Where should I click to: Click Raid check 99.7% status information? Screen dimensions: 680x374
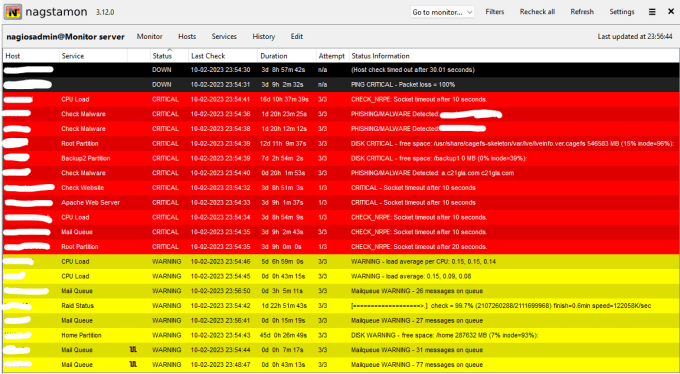(x=501, y=306)
